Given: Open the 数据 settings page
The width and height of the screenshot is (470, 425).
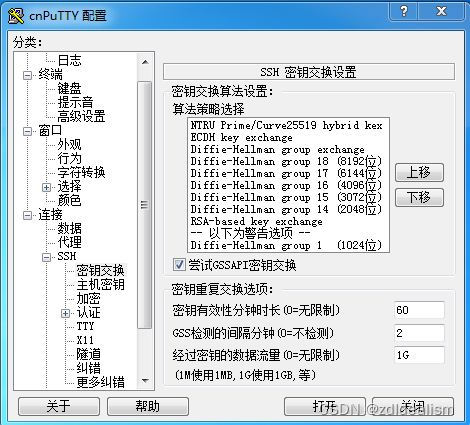Looking at the screenshot, I should pos(69,229).
